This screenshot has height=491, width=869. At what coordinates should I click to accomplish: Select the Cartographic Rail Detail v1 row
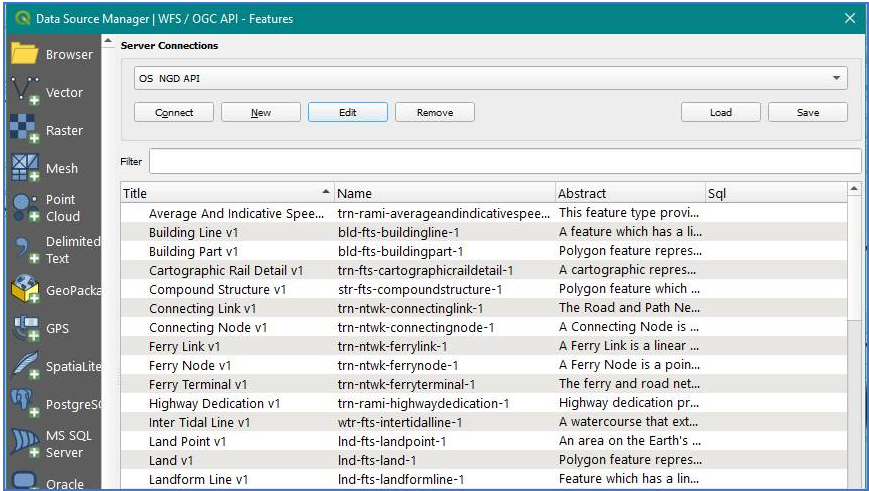click(x=484, y=270)
